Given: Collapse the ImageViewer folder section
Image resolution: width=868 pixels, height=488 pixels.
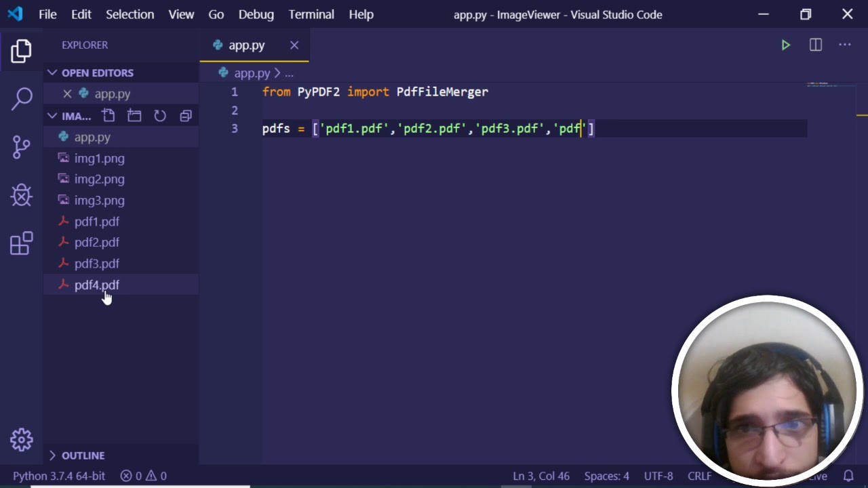Looking at the screenshot, I should tap(53, 116).
